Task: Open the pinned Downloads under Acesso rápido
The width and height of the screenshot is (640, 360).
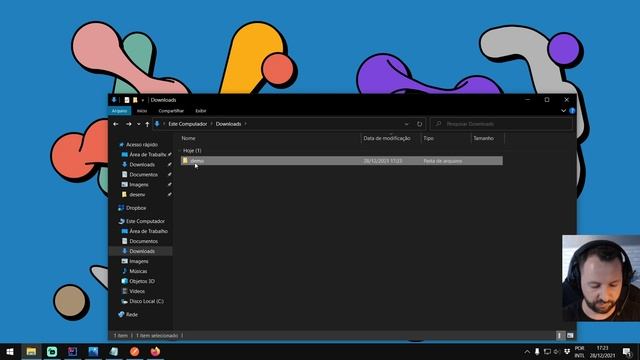Action: 142,164
